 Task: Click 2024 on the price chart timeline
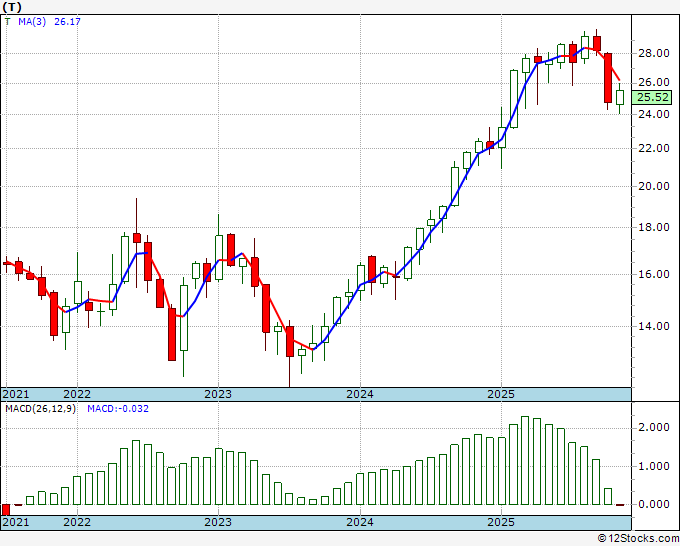(x=360, y=394)
